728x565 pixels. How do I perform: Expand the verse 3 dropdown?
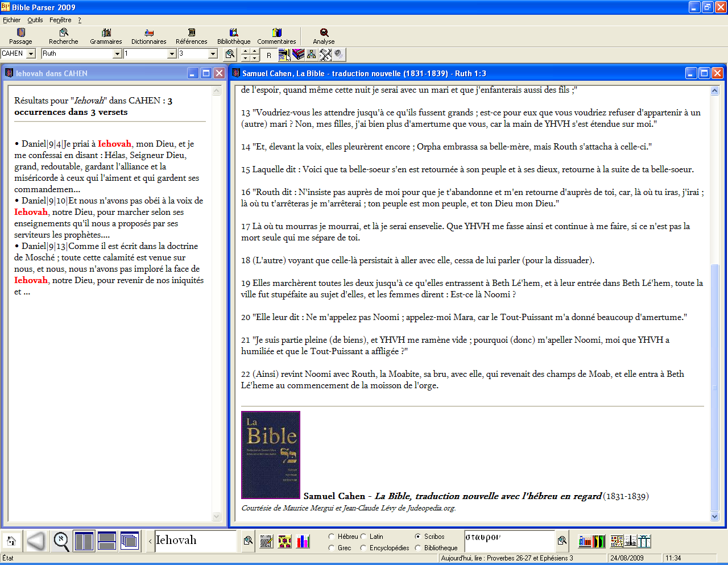[213, 54]
